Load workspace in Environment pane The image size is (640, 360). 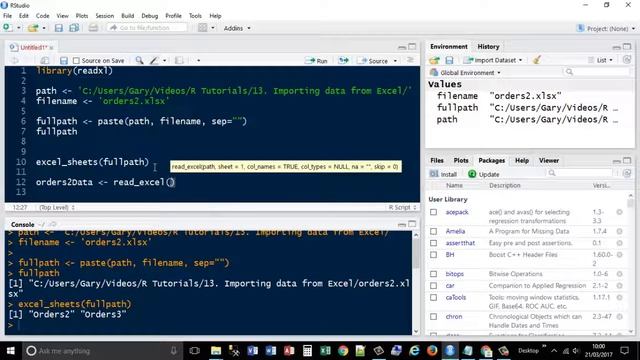click(x=434, y=60)
